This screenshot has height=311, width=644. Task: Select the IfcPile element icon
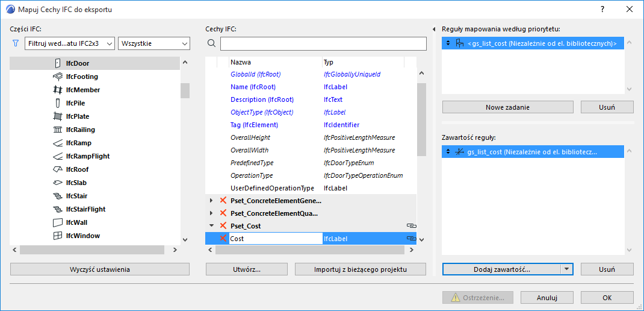coord(58,103)
